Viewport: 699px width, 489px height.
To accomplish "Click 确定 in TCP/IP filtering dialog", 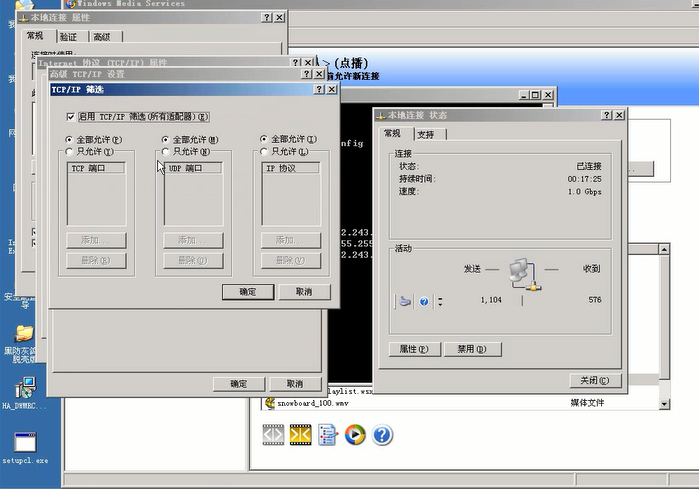I will pos(248,292).
